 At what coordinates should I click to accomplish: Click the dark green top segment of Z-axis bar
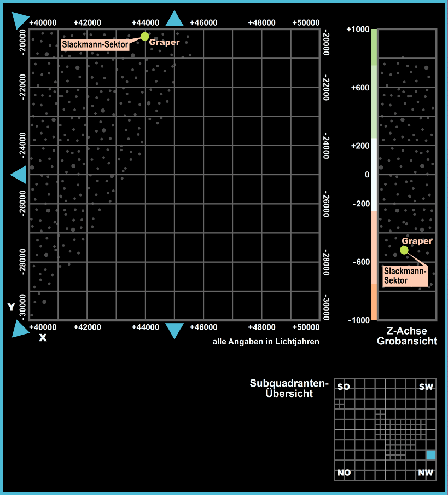click(374, 47)
